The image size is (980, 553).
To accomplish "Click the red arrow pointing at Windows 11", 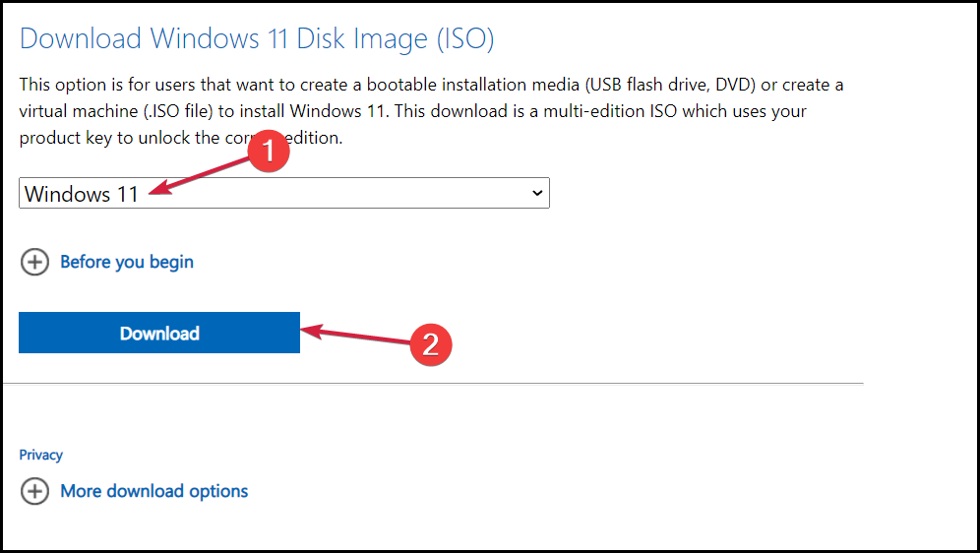I will 199,177.
